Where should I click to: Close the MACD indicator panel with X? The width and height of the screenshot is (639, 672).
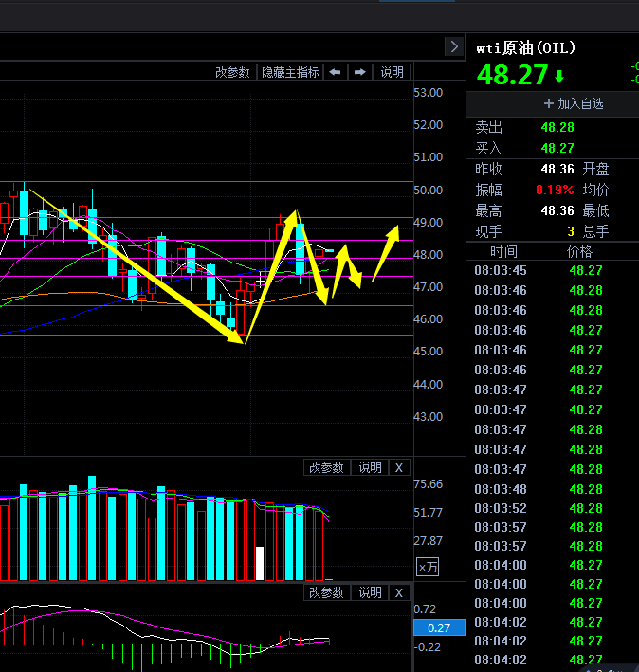point(399,592)
